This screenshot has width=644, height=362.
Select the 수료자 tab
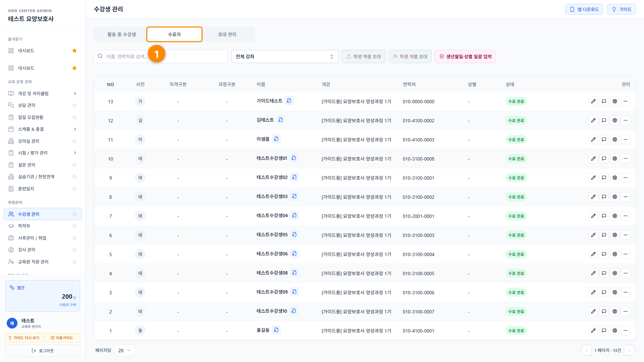tap(174, 34)
